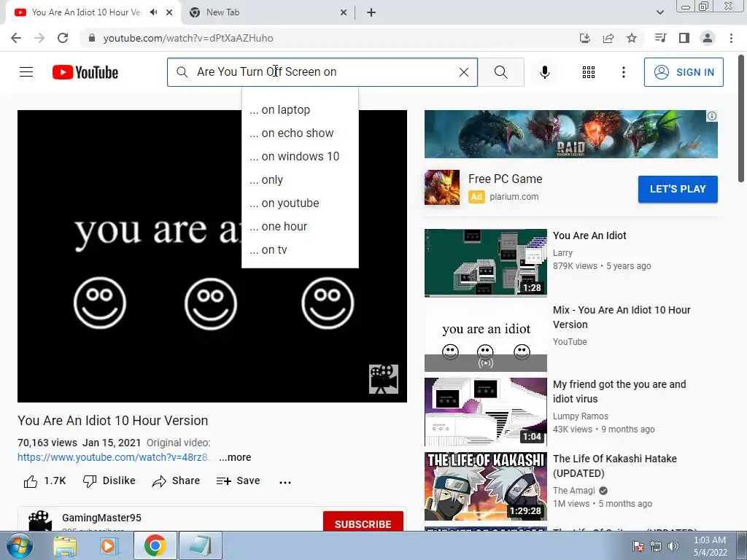Open Chrome three-dot menu
Screen dimensions: 747x560
(731, 38)
